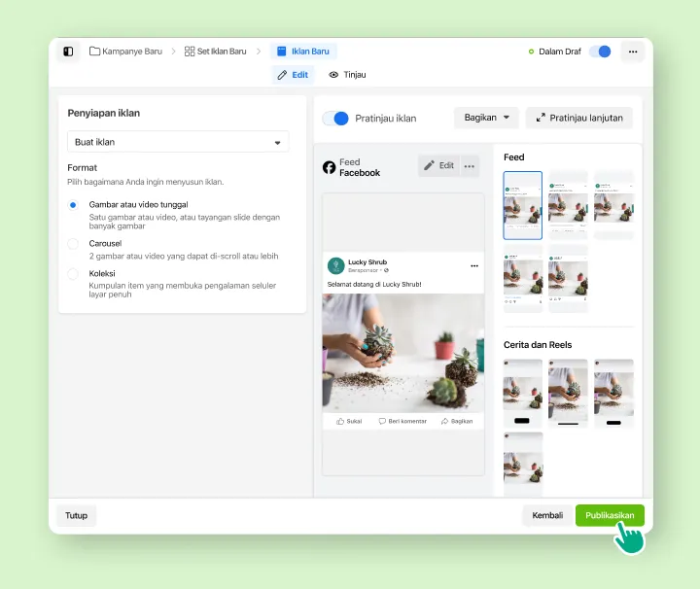700x589 pixels.
Task: Select the Koleksi format option
Action: 73,274
